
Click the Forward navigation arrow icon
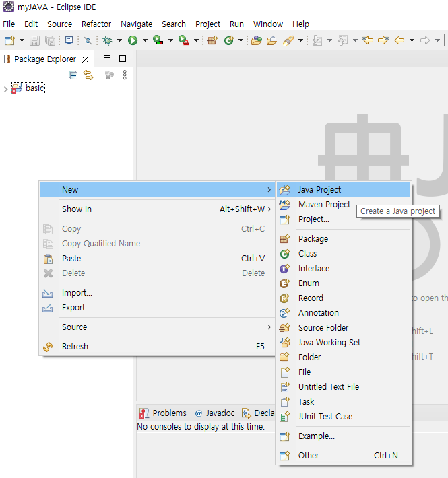tap(425, 40)
